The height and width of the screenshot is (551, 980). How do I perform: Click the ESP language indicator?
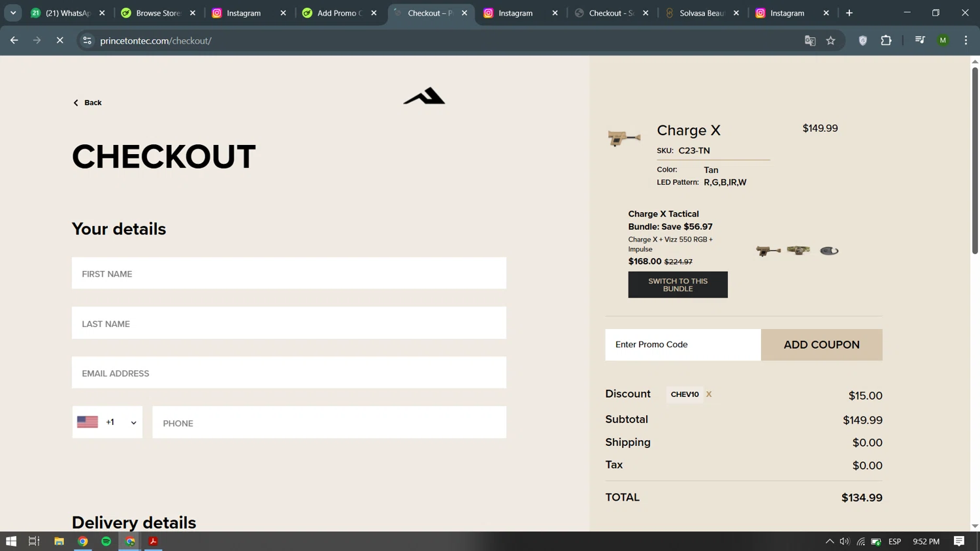895,541
